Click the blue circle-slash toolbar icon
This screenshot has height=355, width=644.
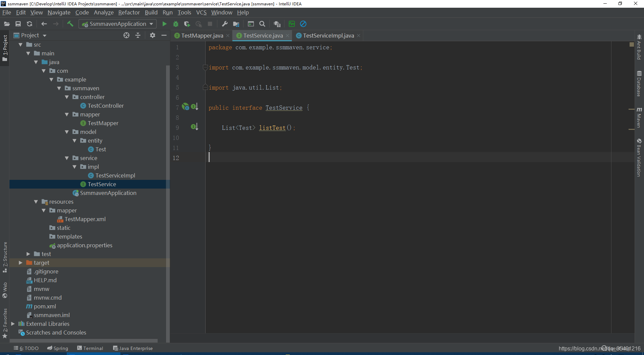coord(303,24)
